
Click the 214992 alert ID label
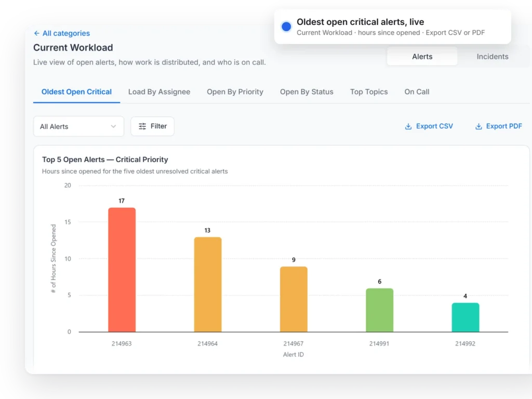point(465,344)
